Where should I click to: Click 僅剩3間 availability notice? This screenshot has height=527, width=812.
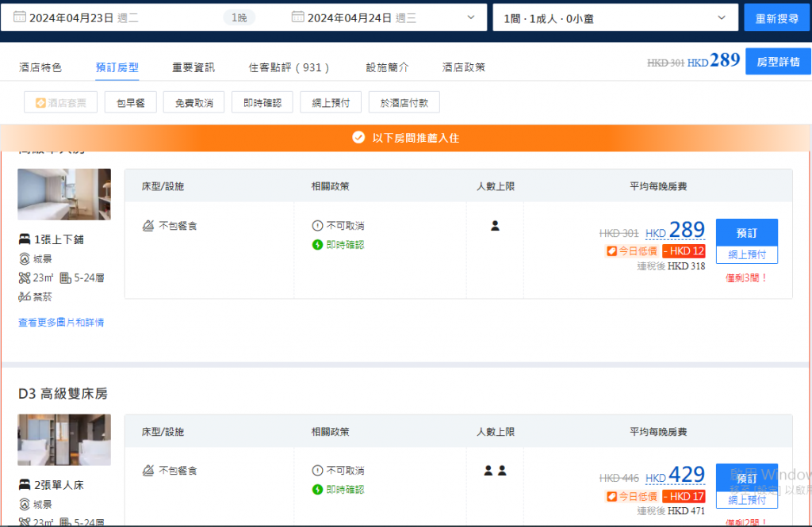(x=746, y=278)
